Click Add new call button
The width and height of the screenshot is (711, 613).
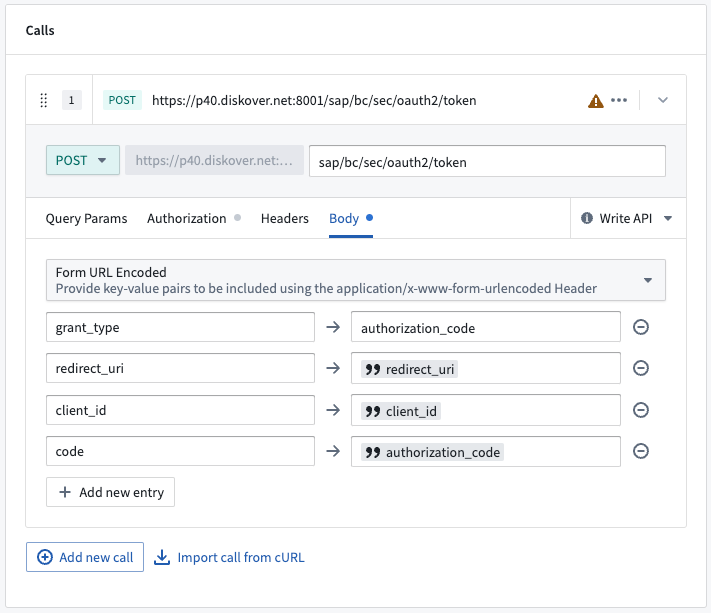click(x=85, y=557)
